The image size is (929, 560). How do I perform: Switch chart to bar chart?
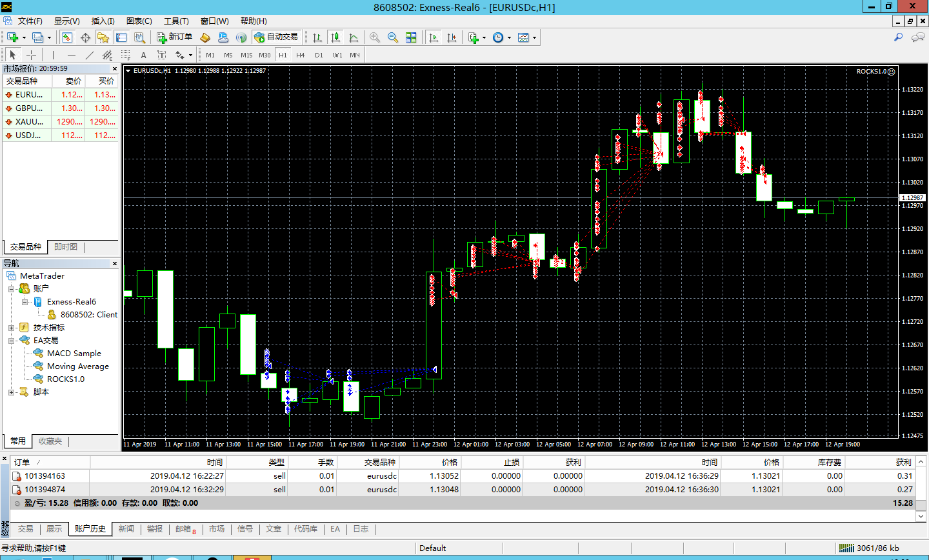pyautogui.click(x=317, y=37)
